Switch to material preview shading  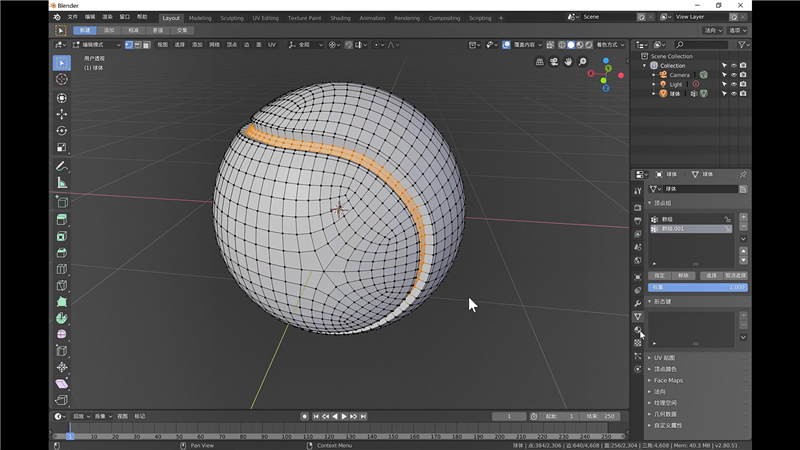tap(580, 45)
